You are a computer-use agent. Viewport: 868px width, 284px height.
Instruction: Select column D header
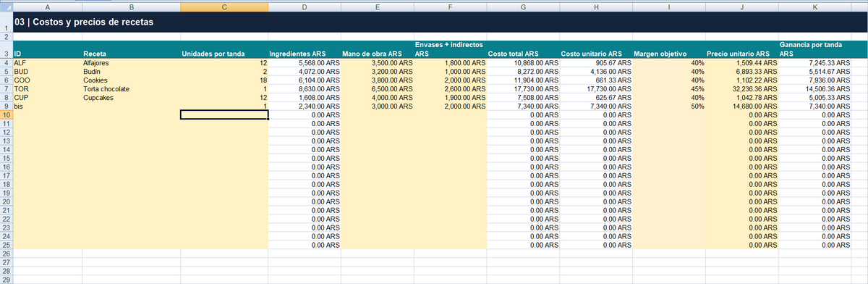(305, 7)
